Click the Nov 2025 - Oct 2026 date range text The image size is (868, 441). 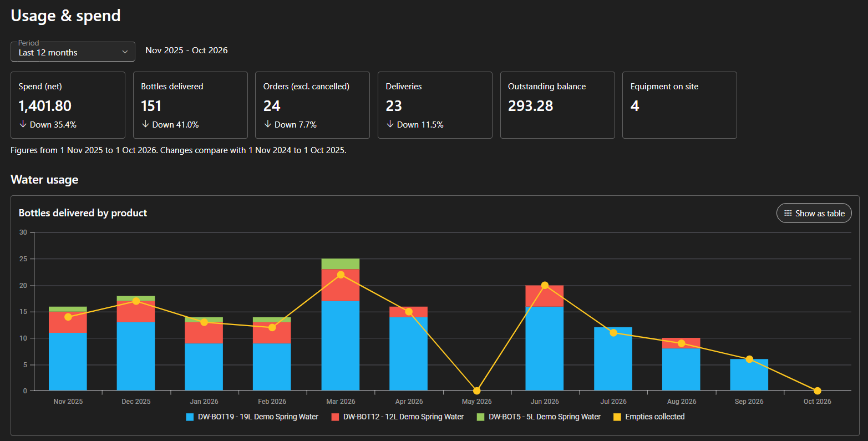point(186,50)
